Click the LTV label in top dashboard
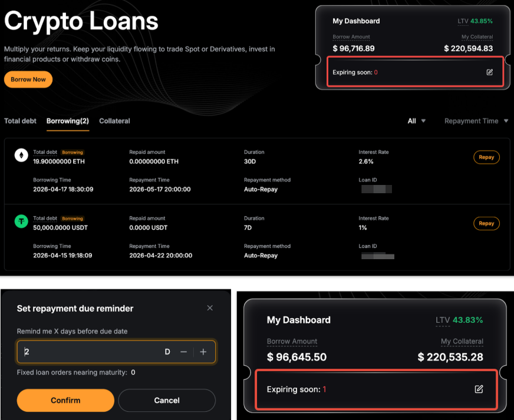Viewport: 514px width, 420px height. pos(463,21)
